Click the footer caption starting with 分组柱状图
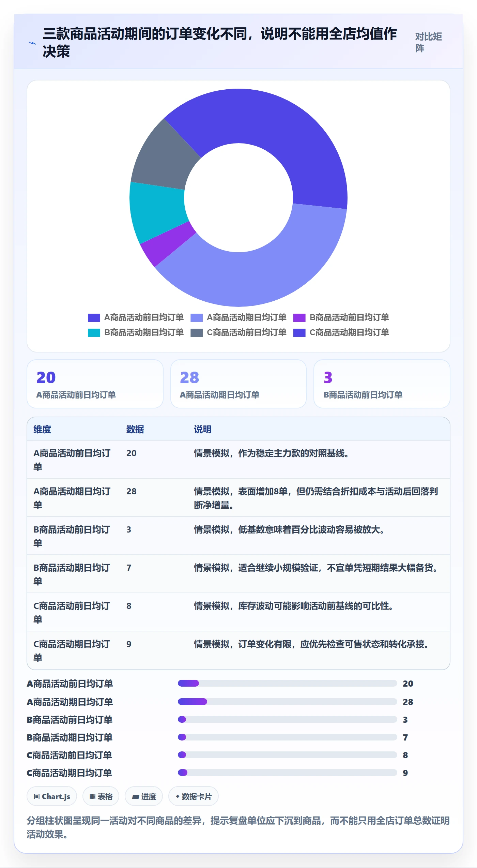This screenshot has width=477, height=868. pos(238,827)
